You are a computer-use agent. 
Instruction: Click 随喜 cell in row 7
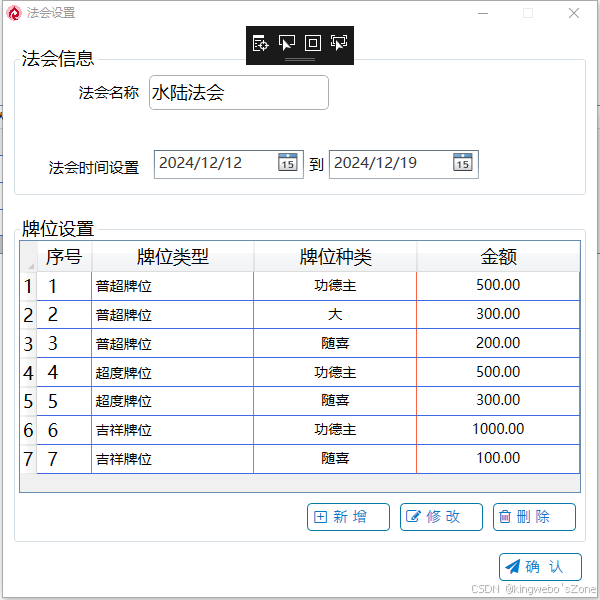335,459
